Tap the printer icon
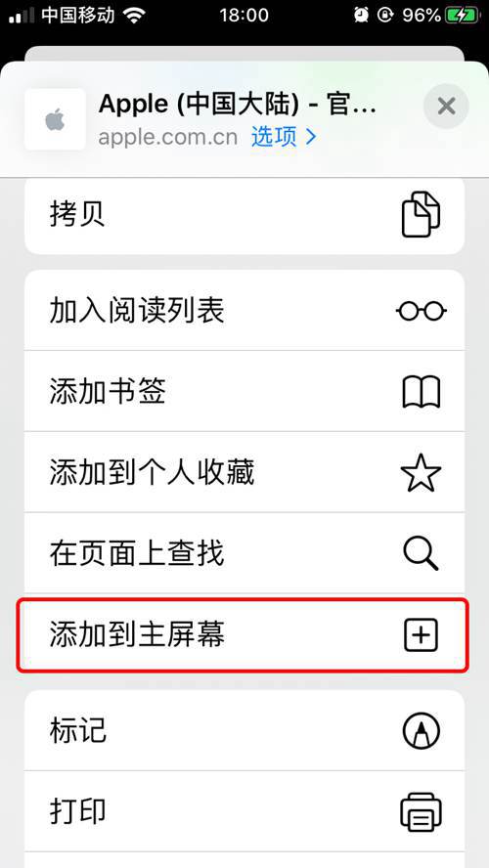This screenshot has width=489, height=868. pyautogui.click(x=421, y=811)
